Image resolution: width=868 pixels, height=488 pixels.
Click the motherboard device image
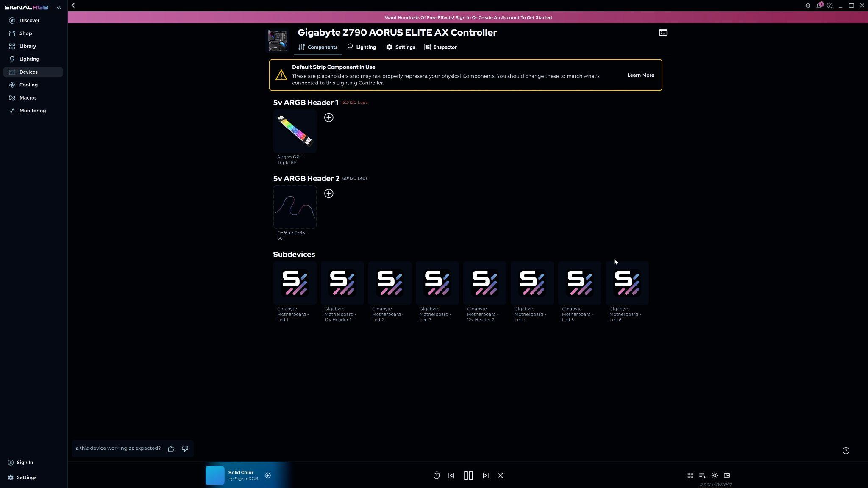278,41
